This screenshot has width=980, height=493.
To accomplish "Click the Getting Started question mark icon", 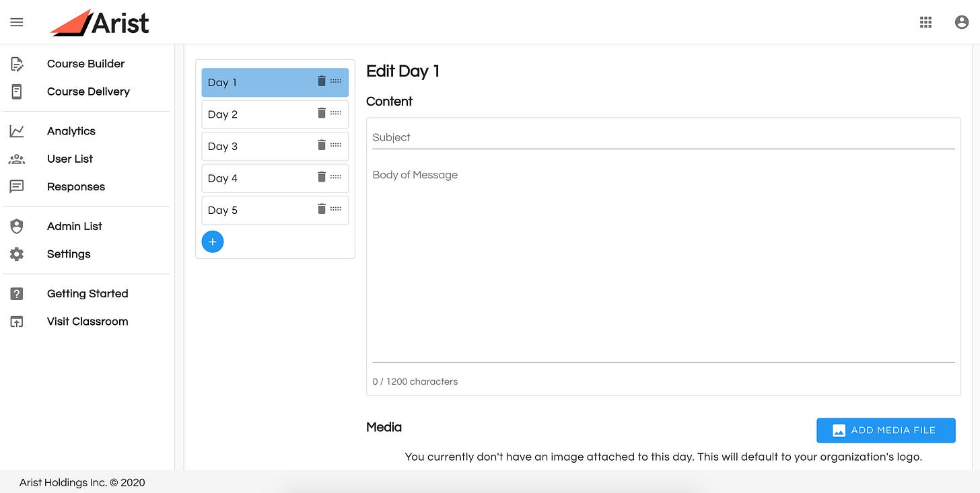I will pyautogui.click(x=17, y=293).
